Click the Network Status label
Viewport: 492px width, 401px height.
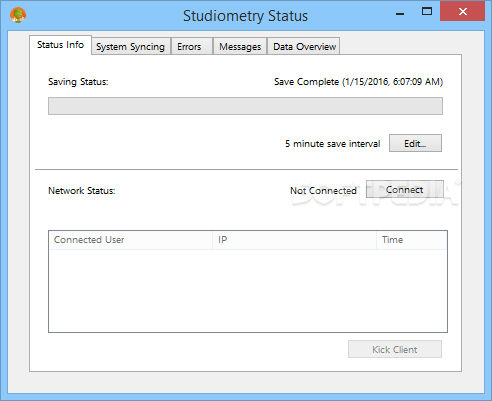coord(82,191)
